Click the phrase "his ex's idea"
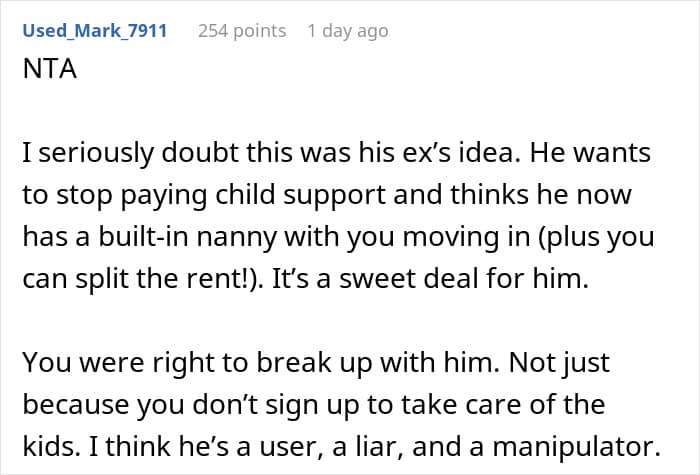700x475 pixels. pyautogui.click(x=440, y=153)
